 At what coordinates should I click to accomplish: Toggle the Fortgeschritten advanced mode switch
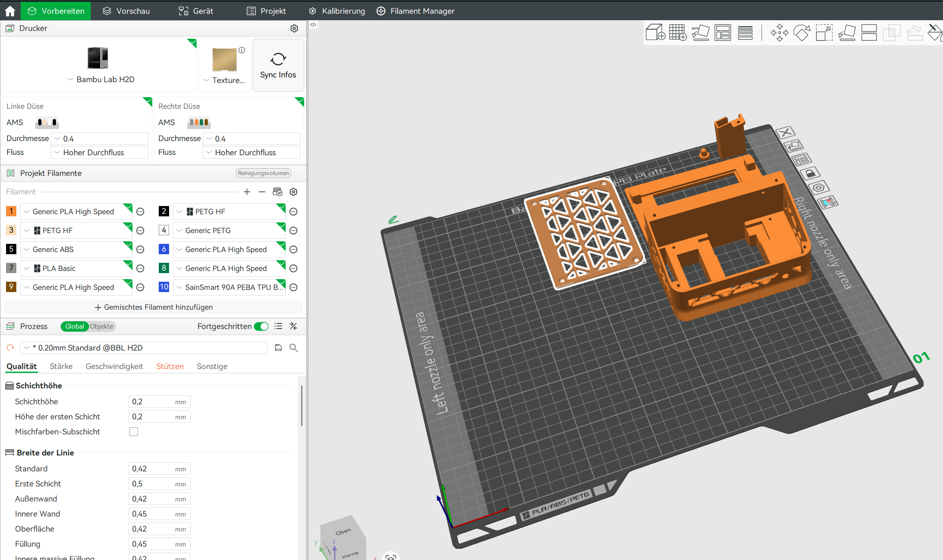coord(261,326)
